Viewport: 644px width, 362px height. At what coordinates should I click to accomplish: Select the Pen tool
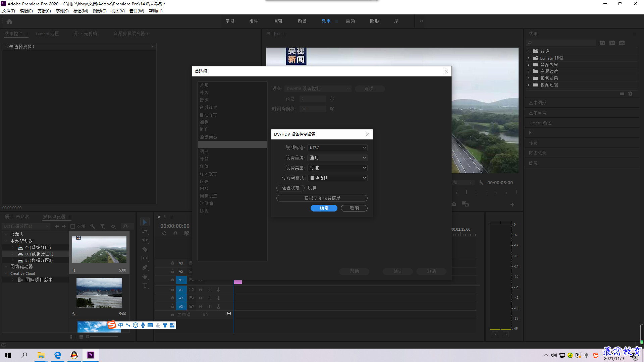click(145, 267)
